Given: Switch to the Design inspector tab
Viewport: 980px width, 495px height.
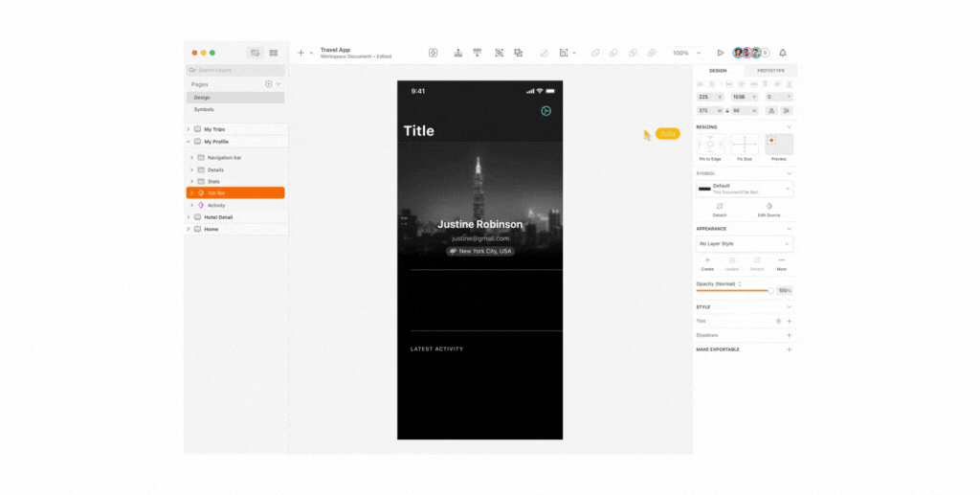Looking at the screenshot, I should point(718,71).
